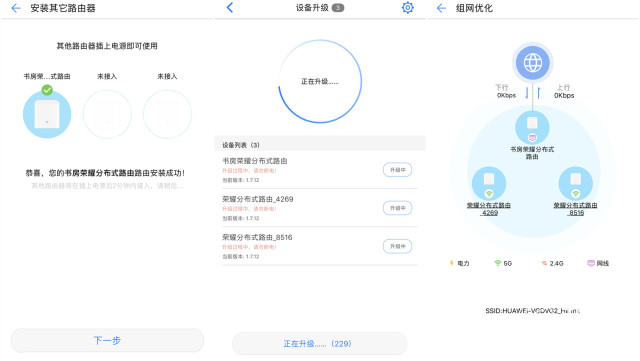
Task: Select 书房荣耀分布式路由 in device list
Action: tap(320, 170)
